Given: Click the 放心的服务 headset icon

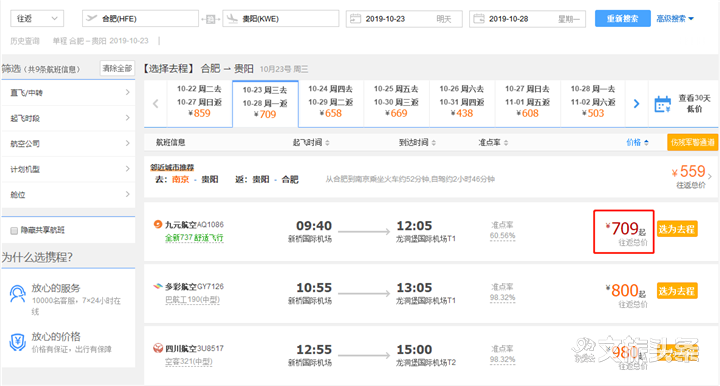Looking at the screenshot, I should pyautogui.click(x=17, y=294).
